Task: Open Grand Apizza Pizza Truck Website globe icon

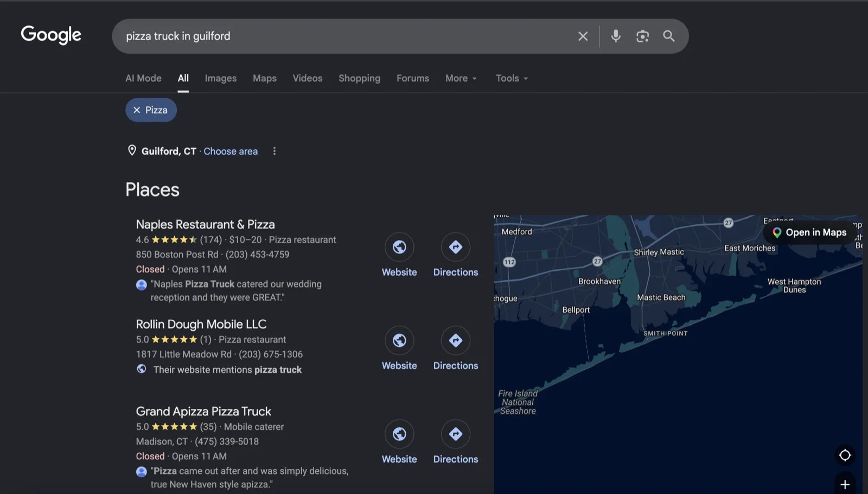Action: pos(399,434)
